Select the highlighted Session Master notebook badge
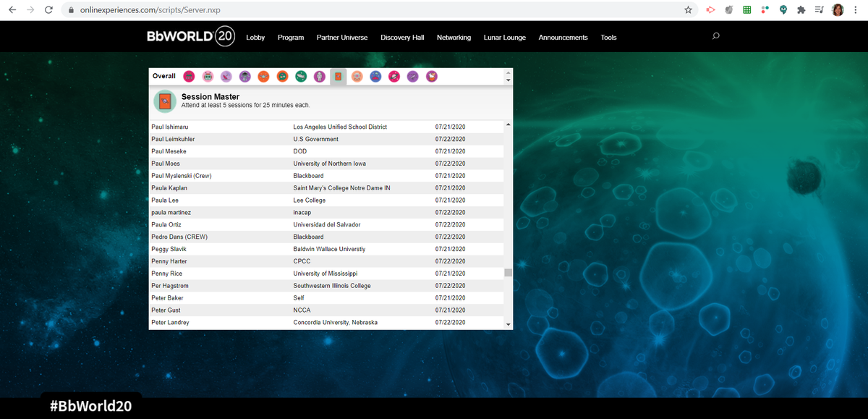The image size is (868, 419). tap(339, 76)
